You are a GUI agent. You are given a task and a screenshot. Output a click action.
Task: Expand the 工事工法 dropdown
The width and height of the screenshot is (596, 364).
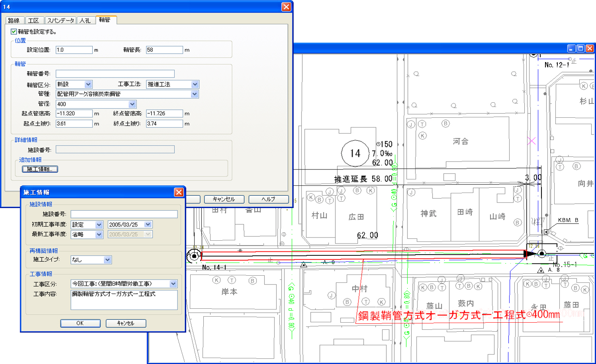(x=195, y=84)
